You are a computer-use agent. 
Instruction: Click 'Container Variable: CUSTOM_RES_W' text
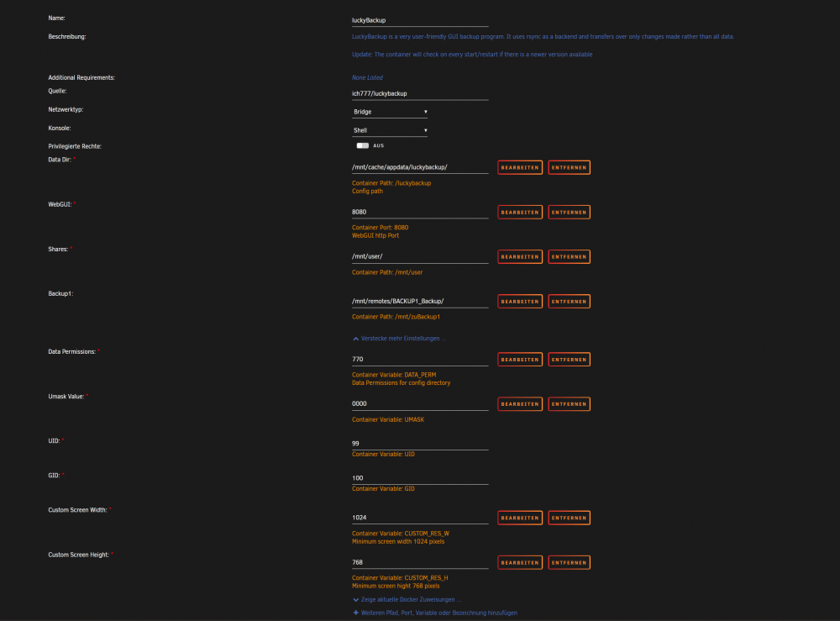(401, 534)
